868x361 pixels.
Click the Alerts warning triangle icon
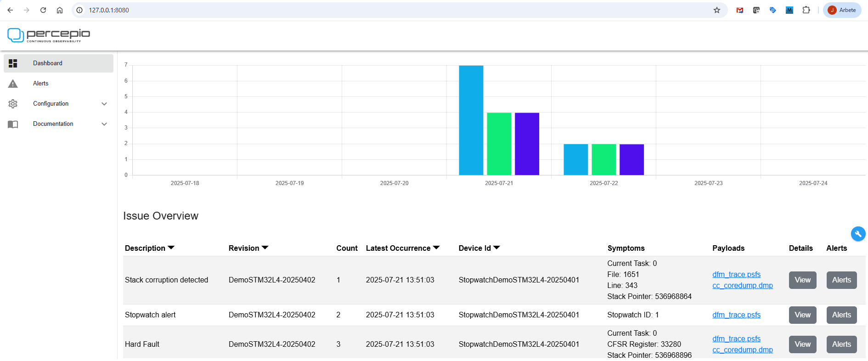pyautogui.click(x=13, y=84)
